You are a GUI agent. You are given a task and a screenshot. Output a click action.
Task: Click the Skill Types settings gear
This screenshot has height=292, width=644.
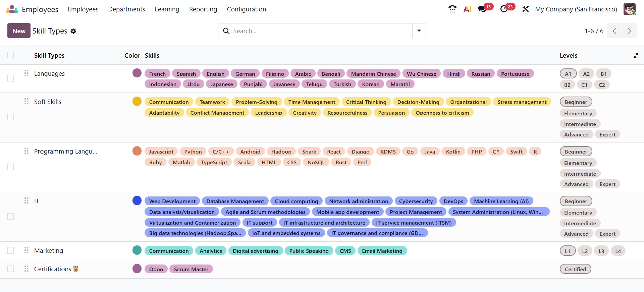(73, 31)
